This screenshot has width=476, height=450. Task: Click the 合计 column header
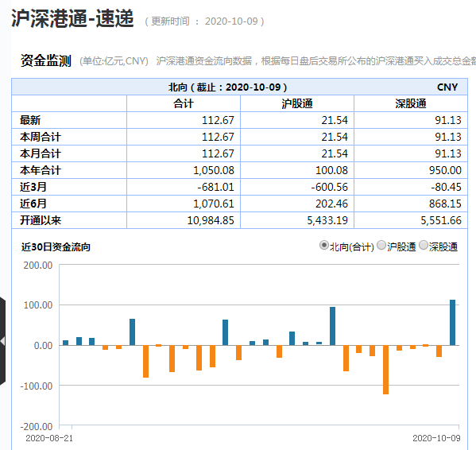(184, 103)
